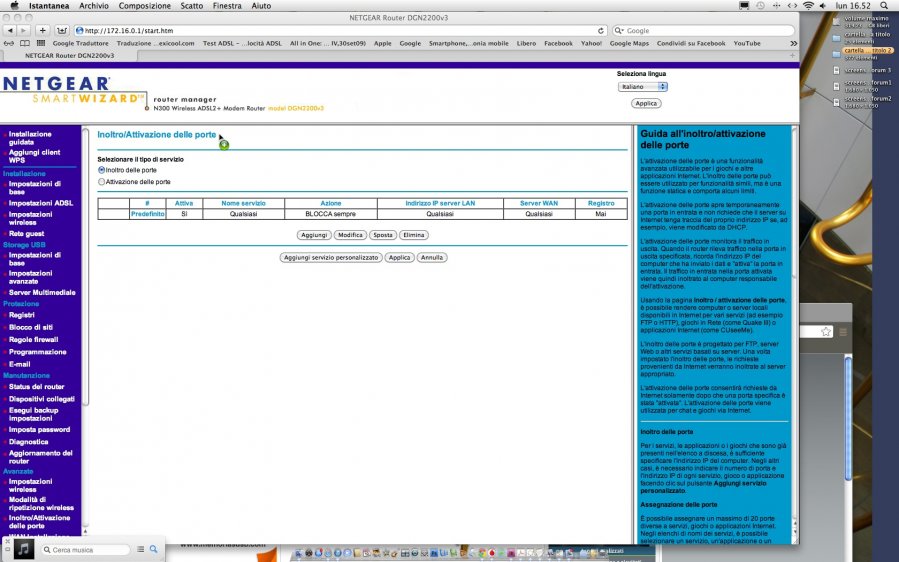This screenshot has height=562, width=899.
Task: Open Spotlight search magnifier in menu bar
Action: 884,6
